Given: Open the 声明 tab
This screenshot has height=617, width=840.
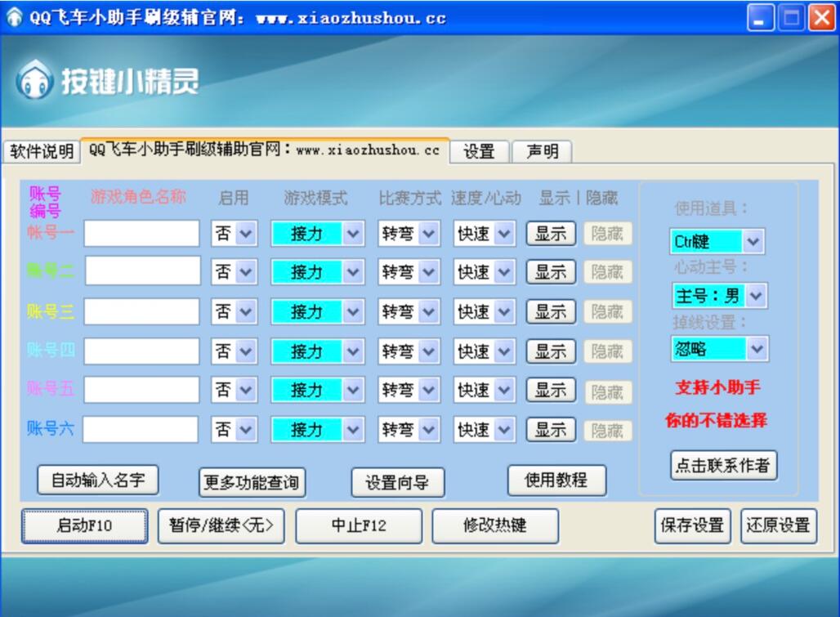Looking at the screenshot, I should coord(542,151).
